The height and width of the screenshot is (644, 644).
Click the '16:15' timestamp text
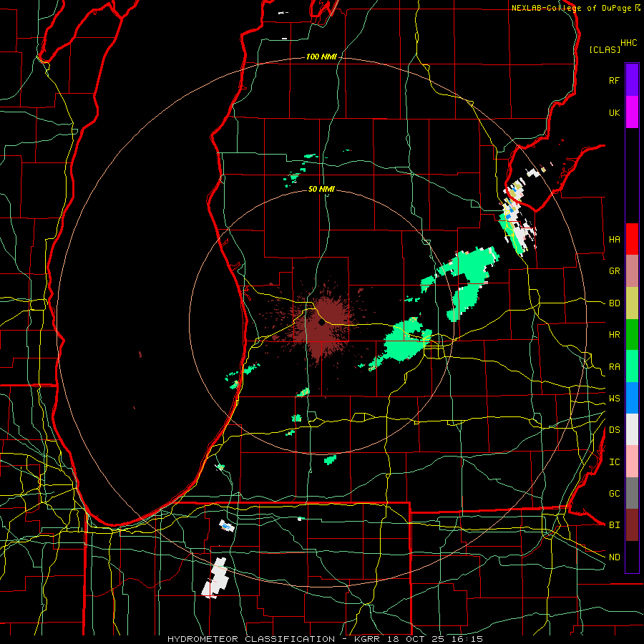(x=467, y=639)
